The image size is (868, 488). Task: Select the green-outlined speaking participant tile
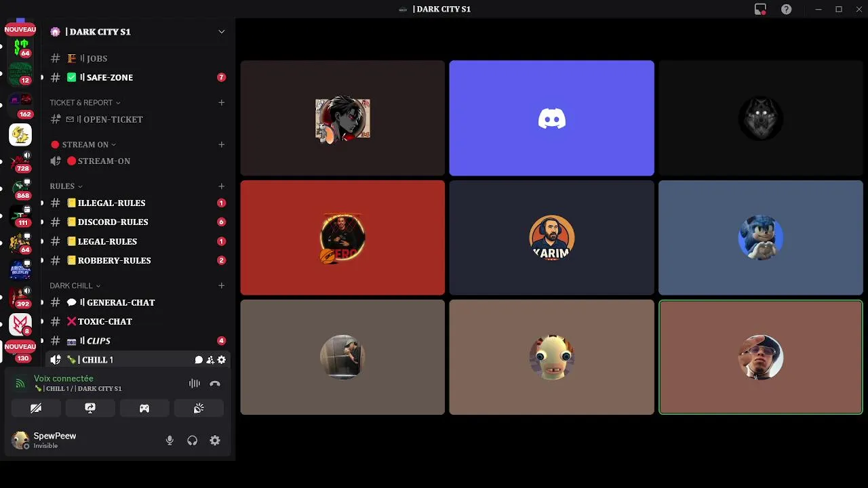(760, 357)
